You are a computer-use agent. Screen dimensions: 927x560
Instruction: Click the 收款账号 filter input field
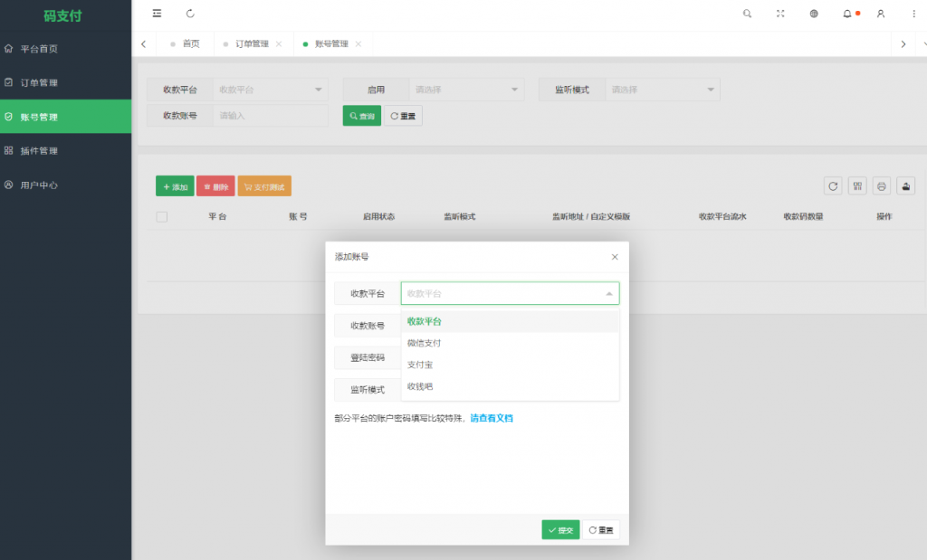click(x=270, y=116)
